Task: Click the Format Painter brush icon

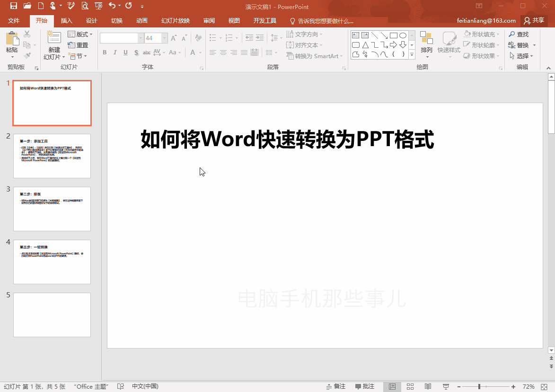Action: tap(27, 56)
